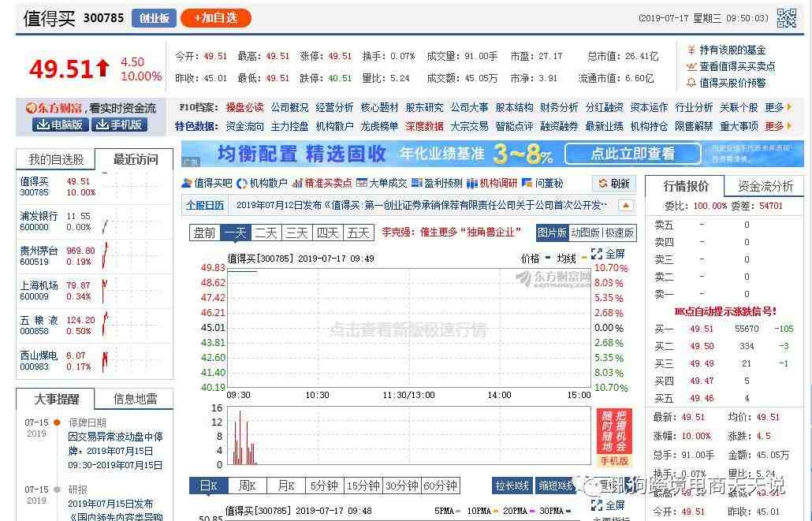This screenshot has width=812, height=521.
Task: Switch to 信息地雷 tab
Action: point(135,400)
